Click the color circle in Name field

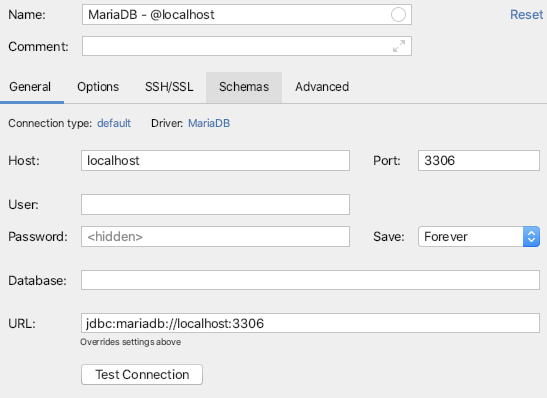(x=398, y=15)
